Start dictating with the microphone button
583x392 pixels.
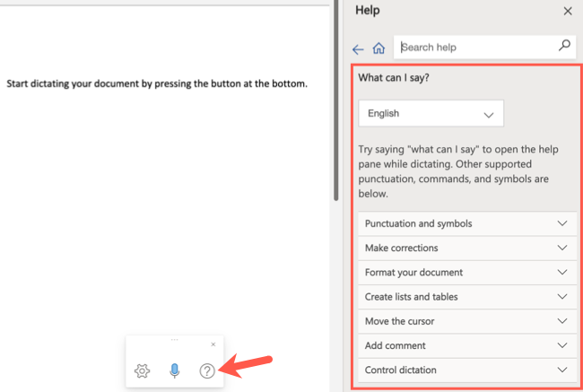[175, 370]
